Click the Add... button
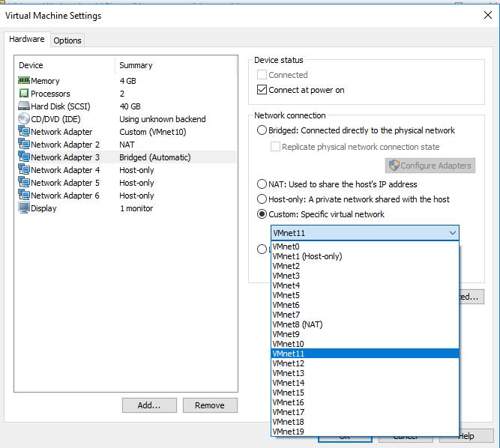 point(149,405)
